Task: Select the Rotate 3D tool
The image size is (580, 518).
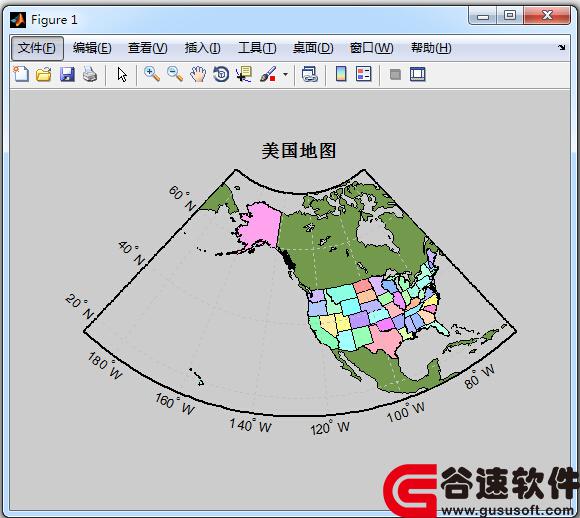Action: click(221, 74)
